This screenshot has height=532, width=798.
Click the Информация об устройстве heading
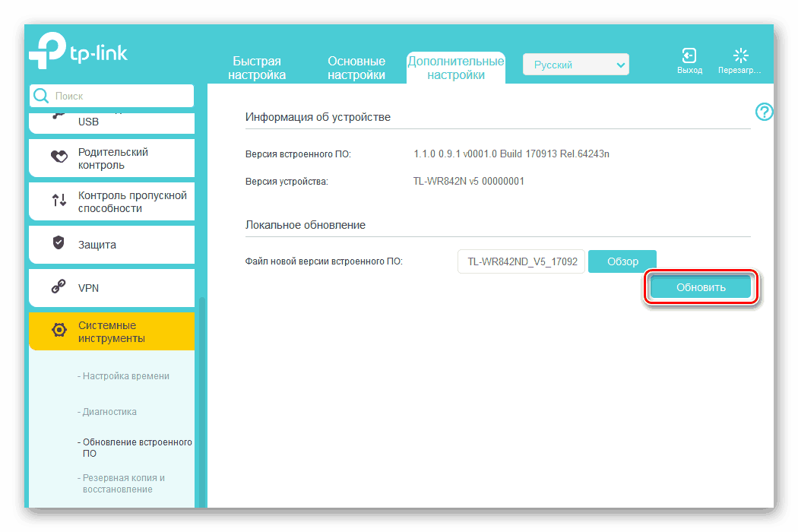pos(318,117)
